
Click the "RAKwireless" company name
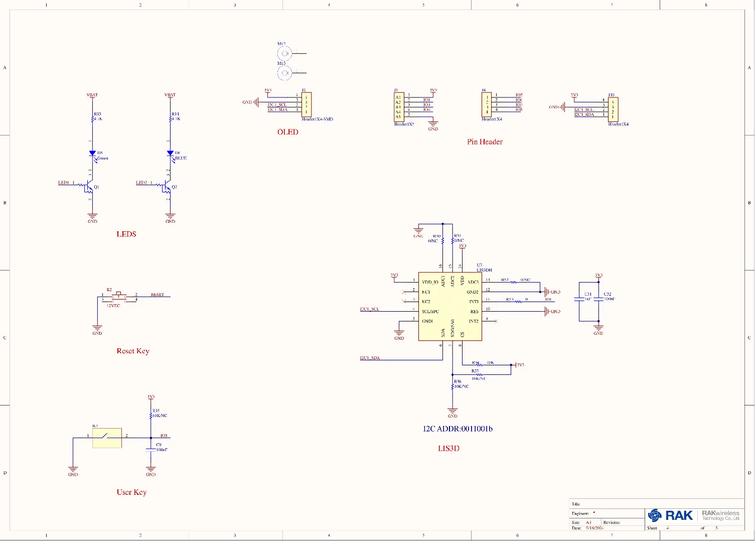(720, 513)
